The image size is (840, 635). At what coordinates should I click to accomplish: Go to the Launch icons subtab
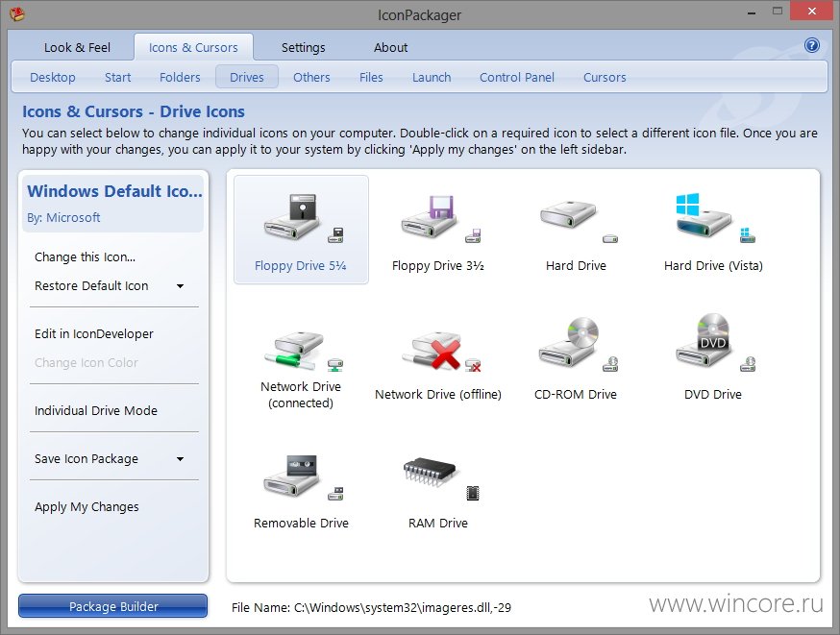pyautogui.click(x=432, y=78)
